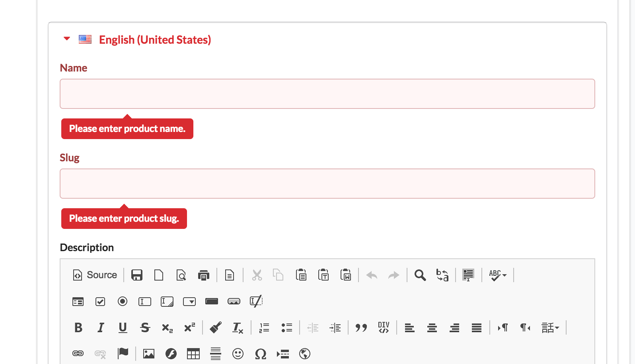635x364 pixels.
Task: Open Find with the magnifier icon
Action: tap(420, 275)
